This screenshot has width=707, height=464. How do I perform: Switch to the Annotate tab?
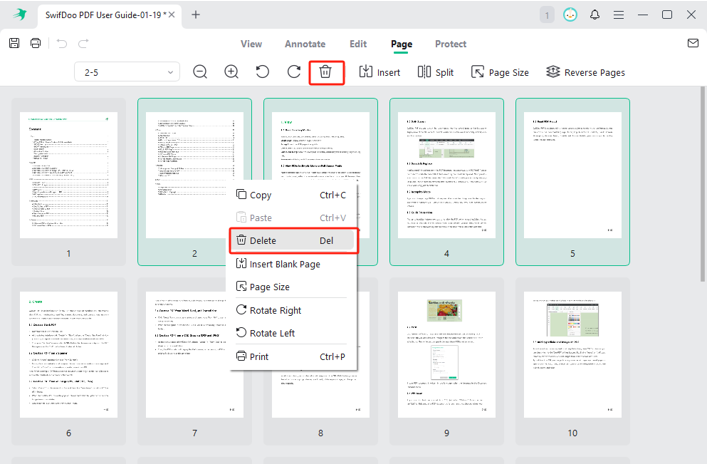tap(305, 44)
